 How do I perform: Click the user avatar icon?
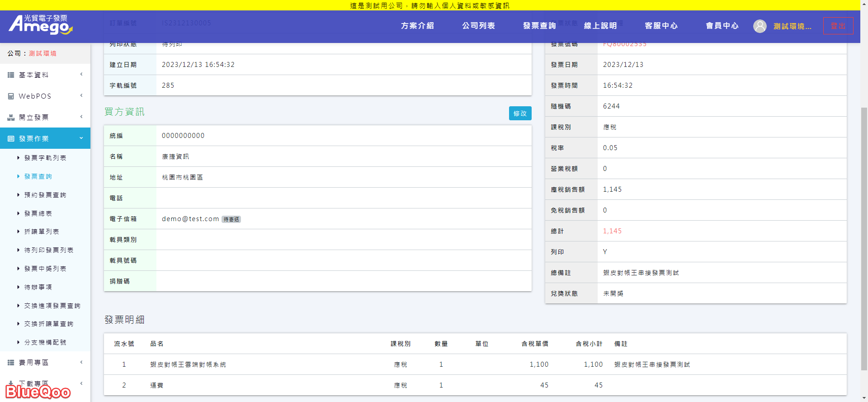759,26
